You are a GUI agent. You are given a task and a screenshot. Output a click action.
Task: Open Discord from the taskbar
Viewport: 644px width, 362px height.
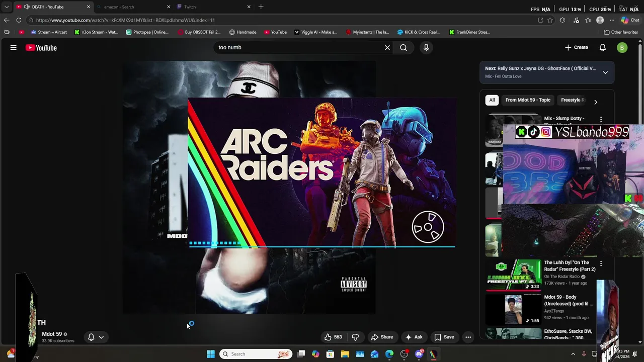[x=419, y=354]
